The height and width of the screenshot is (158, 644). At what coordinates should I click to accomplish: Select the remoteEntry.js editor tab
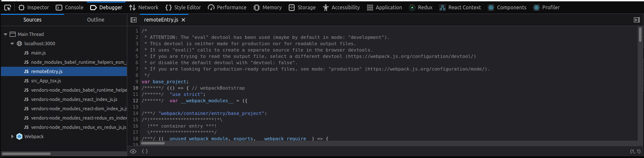tap(164, 20)
